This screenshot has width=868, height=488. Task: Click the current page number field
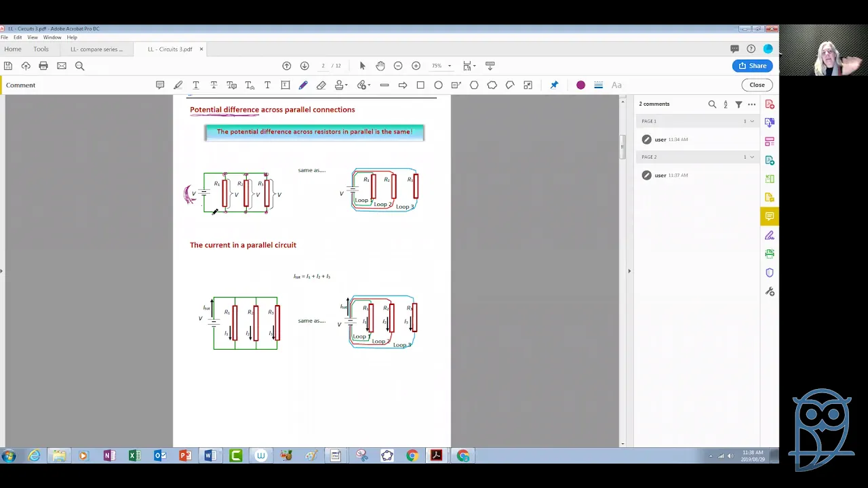(x=323, y=66)
